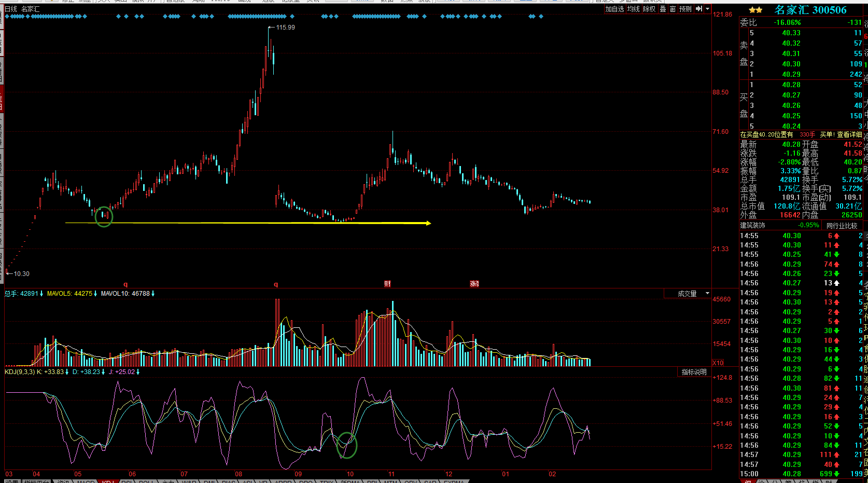Click the red 财 financial report marker
The height and width of the screenshot is (483, 868).
point(387,284)
